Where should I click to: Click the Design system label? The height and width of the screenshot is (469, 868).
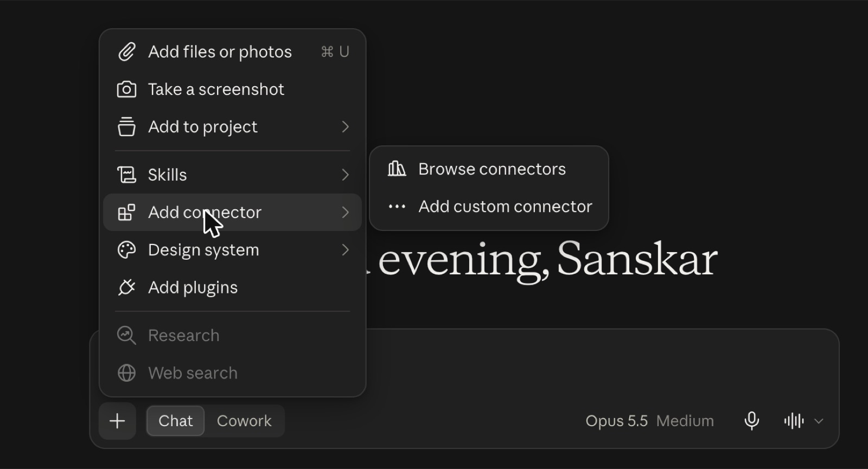203,250
